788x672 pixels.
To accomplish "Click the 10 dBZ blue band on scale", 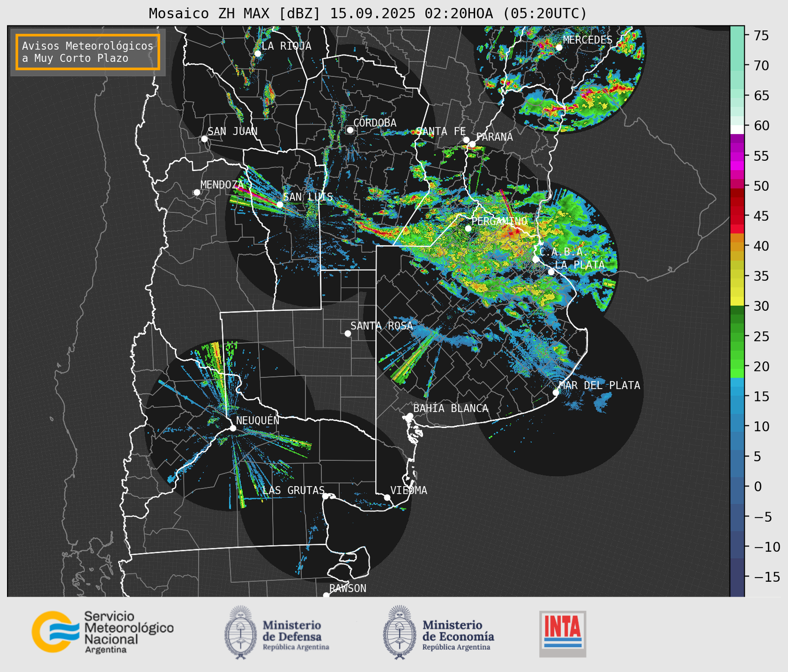I will pos(737,427).
